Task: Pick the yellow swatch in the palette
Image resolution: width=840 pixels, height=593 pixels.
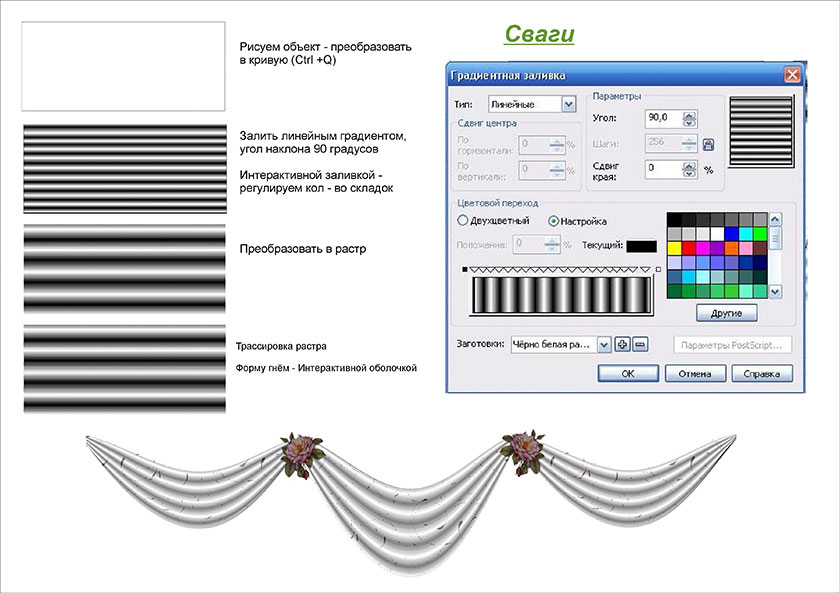Action: (674, 248)
